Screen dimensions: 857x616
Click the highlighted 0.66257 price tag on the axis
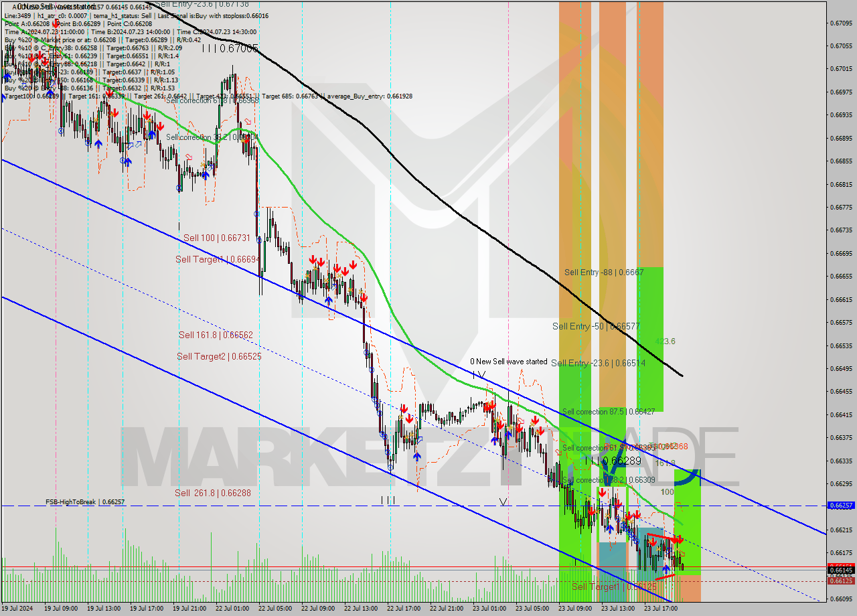tap(841, 506)
